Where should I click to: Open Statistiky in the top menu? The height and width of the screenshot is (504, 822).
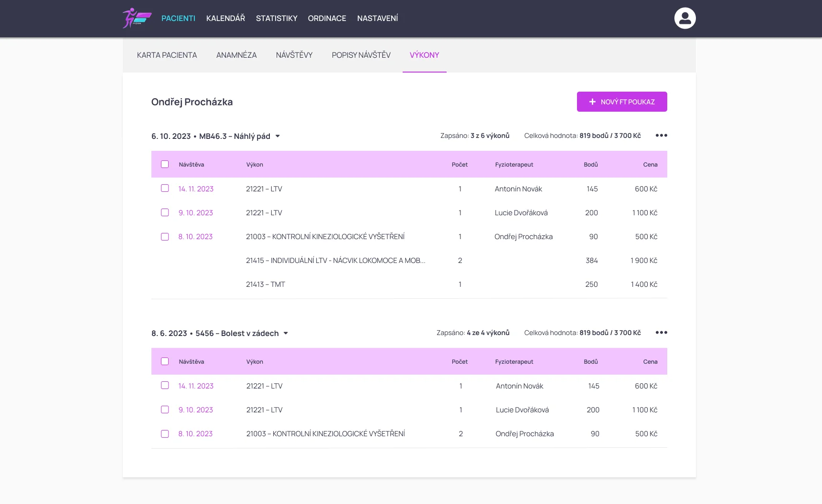click(277, 18)
